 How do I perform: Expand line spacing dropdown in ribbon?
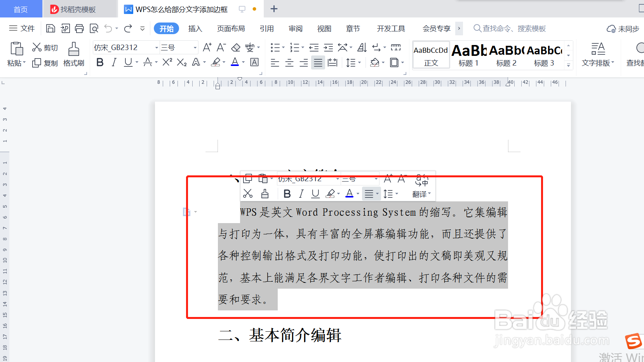pos(360,62)
